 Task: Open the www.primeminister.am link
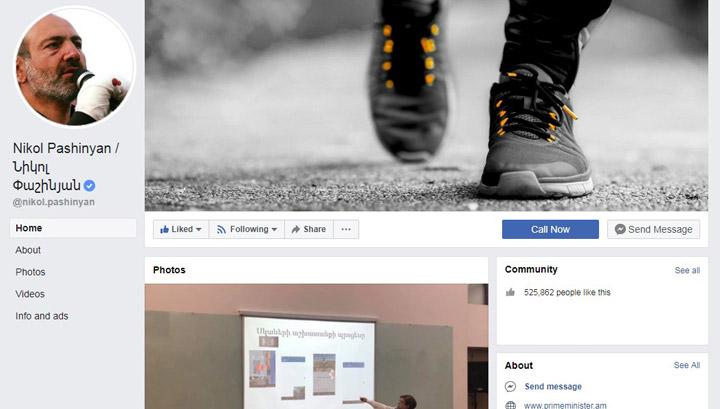(x=565, y=405)
